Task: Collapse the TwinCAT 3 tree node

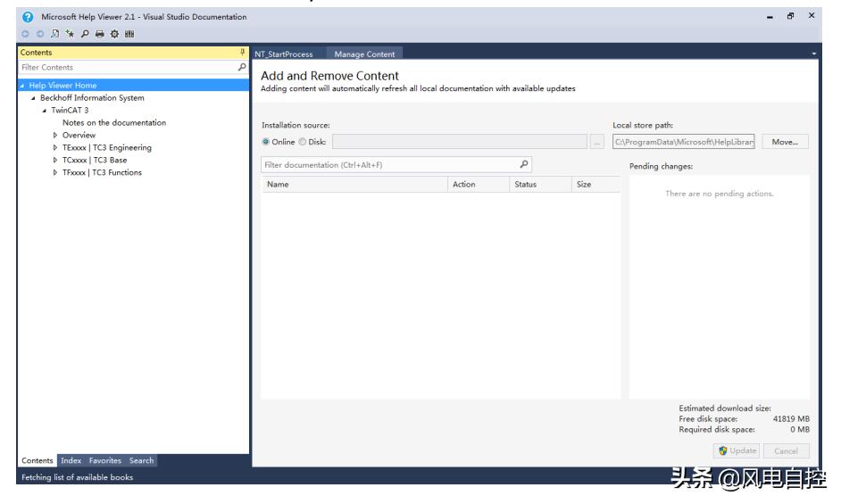Action: coord(44,111)
